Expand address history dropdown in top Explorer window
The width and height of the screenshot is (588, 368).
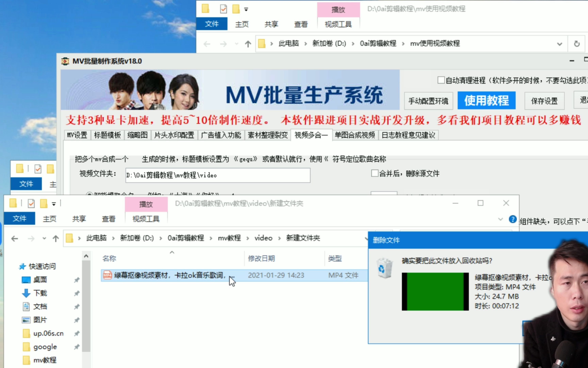point(560,44)
